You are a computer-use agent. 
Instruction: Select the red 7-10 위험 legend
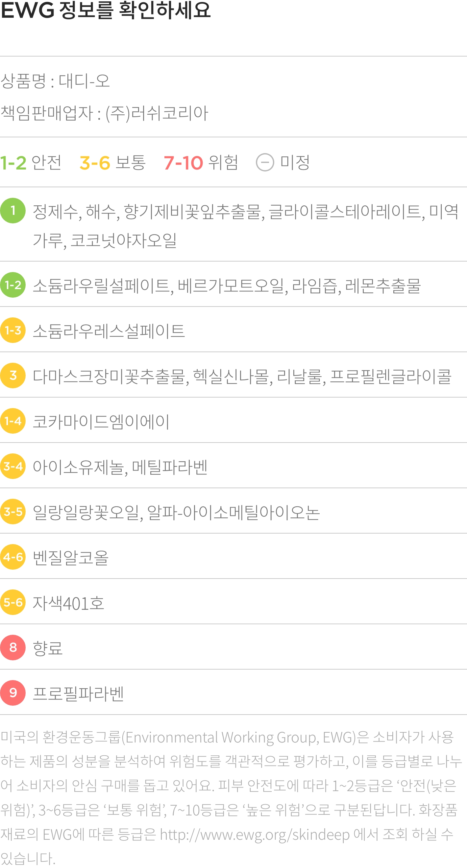pyautogui.click(x=201, y=162)
